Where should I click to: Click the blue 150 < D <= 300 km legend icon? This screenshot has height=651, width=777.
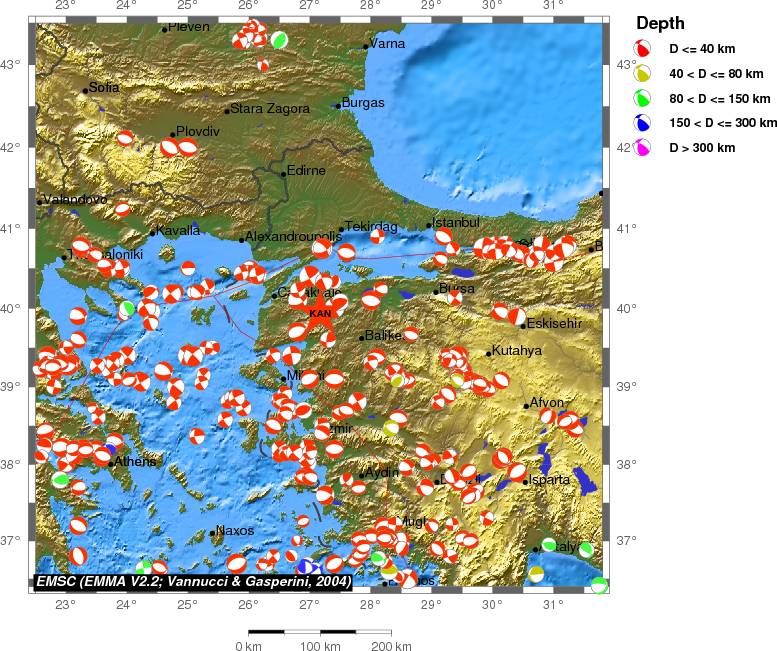point(645,123)
